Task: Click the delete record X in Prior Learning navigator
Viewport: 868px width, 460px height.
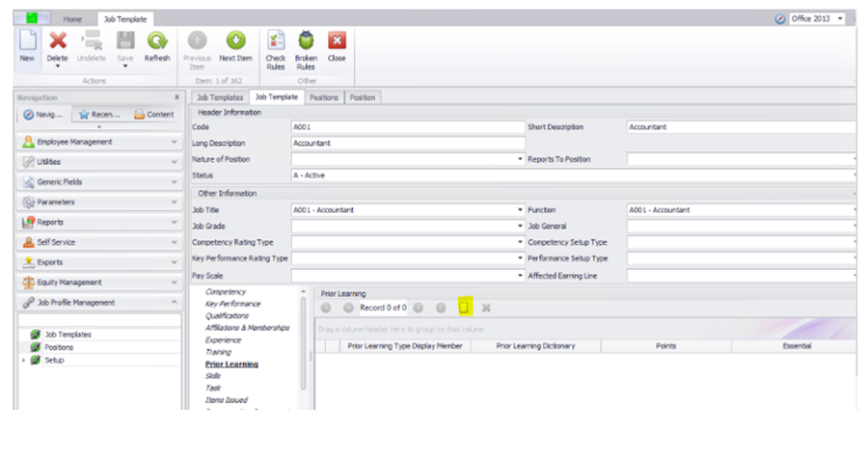Action: (486, 308)
